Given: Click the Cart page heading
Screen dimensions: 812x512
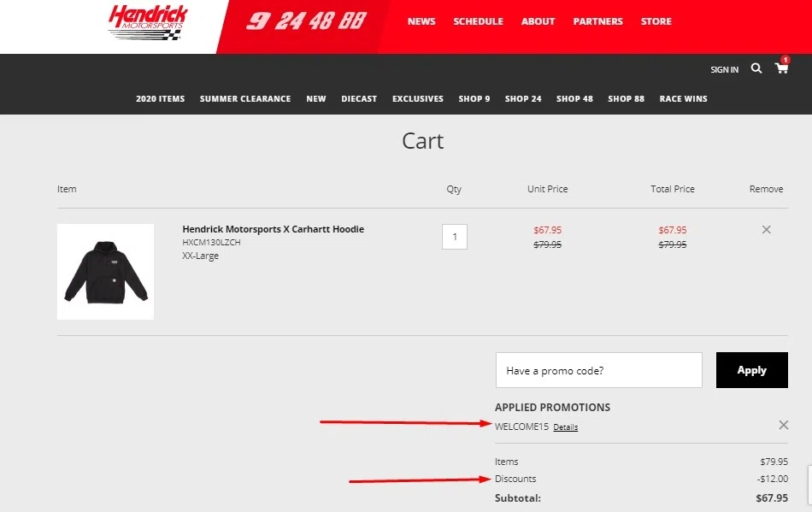Looking at the screenshot, I should pyautogui.click(x=422, y=141).
